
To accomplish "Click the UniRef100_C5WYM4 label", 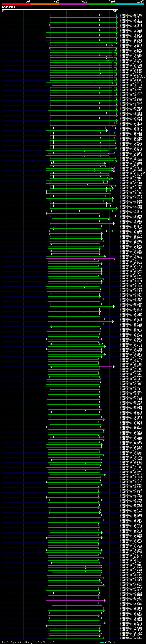I will [131, 161].
